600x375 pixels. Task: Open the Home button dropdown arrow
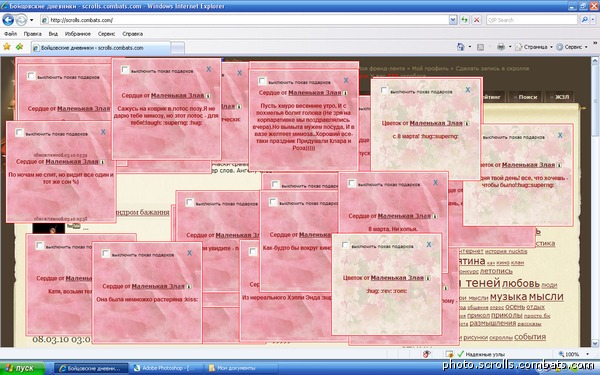pyautogui.click(x=470, y=47)
